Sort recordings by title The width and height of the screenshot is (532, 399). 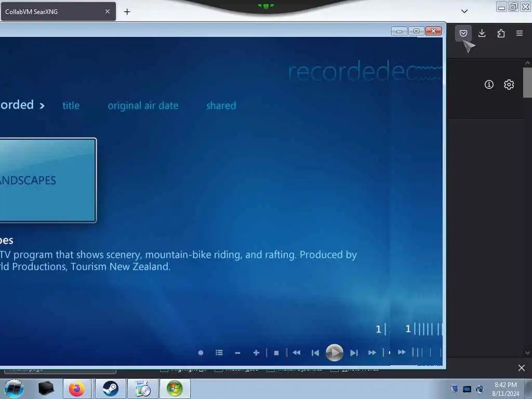(x=71, y=105)
